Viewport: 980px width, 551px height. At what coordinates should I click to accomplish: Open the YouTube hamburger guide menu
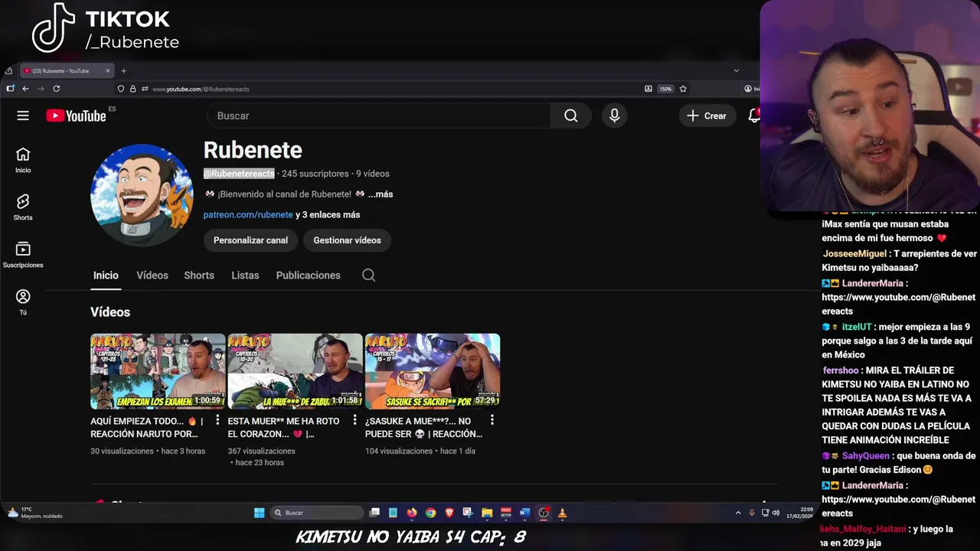(23, 116)
